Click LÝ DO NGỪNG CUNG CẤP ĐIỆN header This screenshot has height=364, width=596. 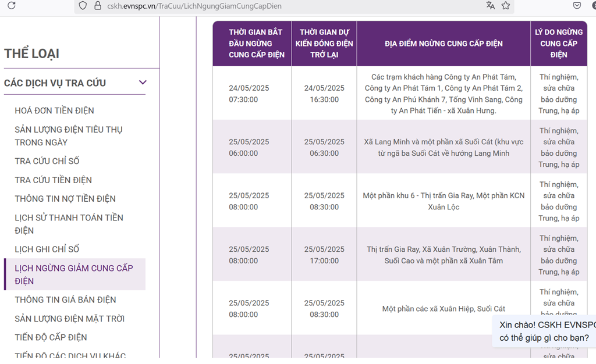pos(559,43)
